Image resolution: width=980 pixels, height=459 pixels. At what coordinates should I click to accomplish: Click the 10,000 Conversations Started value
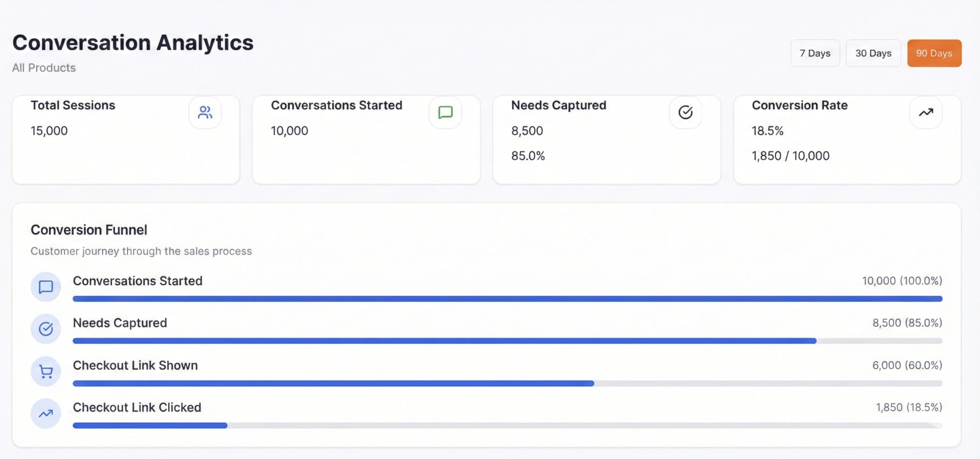tap(289, 130)
